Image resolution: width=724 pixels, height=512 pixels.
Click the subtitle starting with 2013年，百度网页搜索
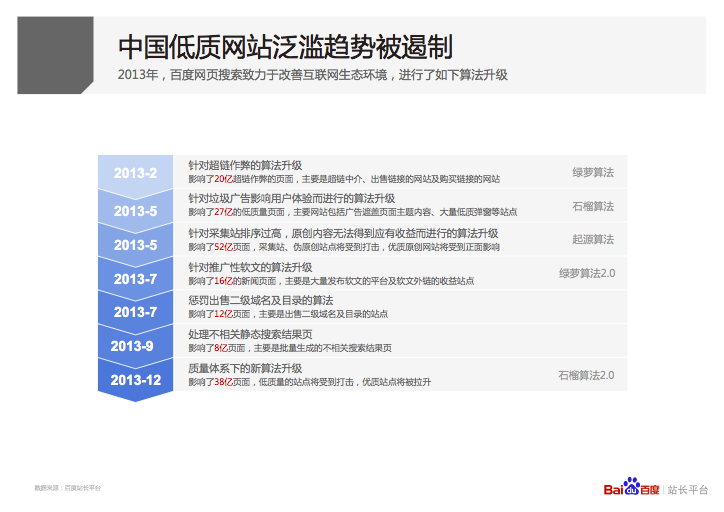pyautogui.click(x=313, y=75)
